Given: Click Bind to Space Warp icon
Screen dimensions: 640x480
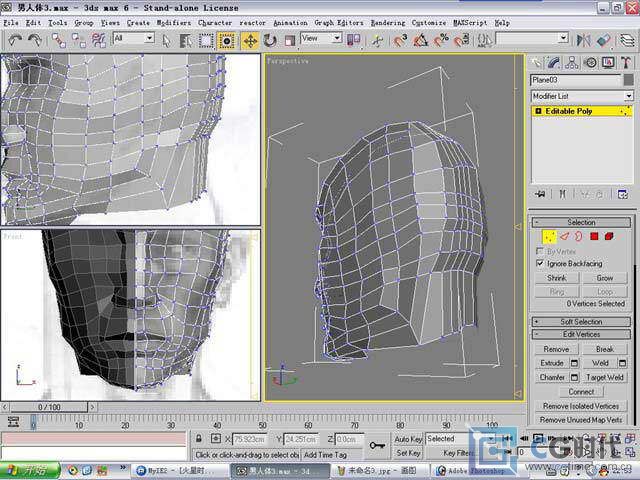Looking at the screenshot, I should click(x=98, y=40).
